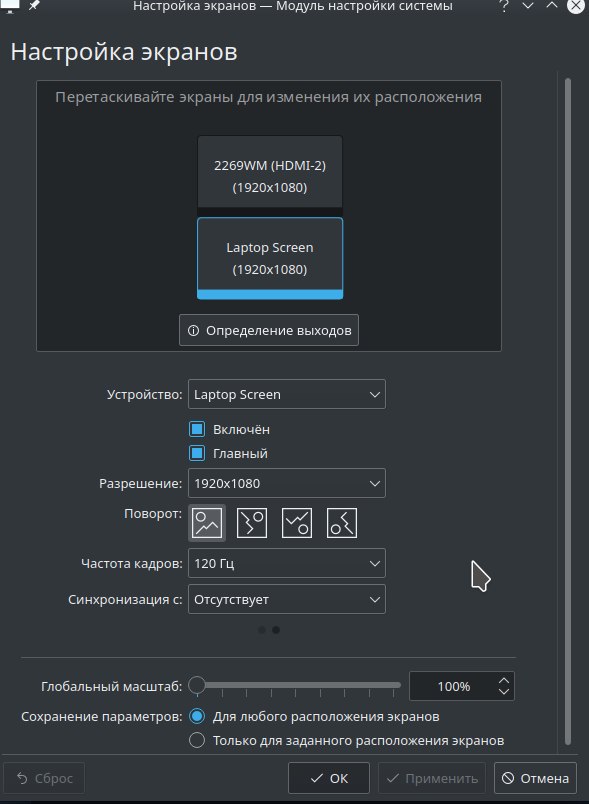Select the Laptop Screen box in layout
Image resolution: width=589 pixels, height=804 pixels.
[x=270, y=258]
